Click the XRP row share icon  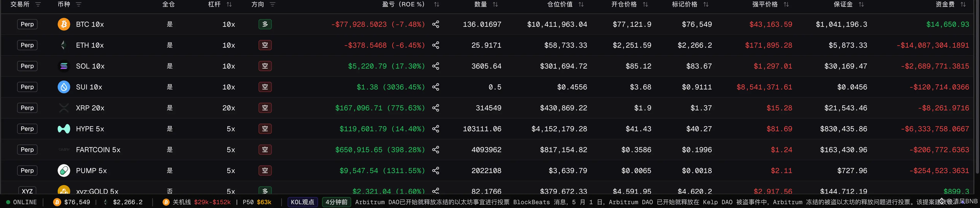[436, 108]
